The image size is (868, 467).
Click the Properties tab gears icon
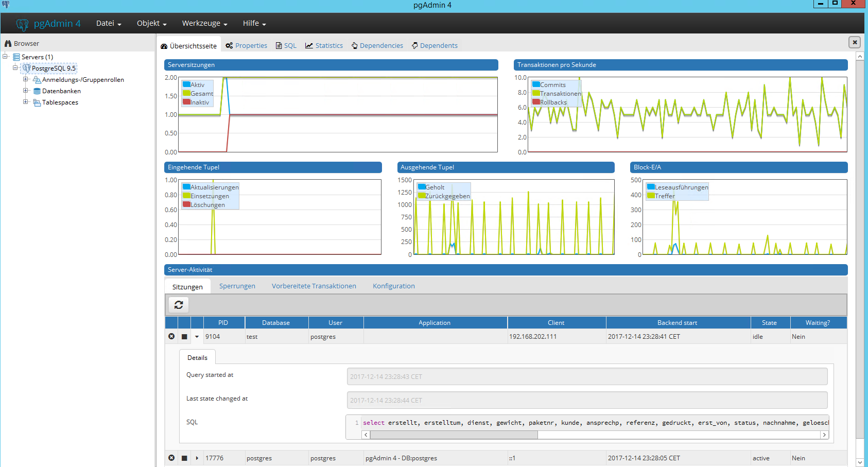(x=229, y=45)
